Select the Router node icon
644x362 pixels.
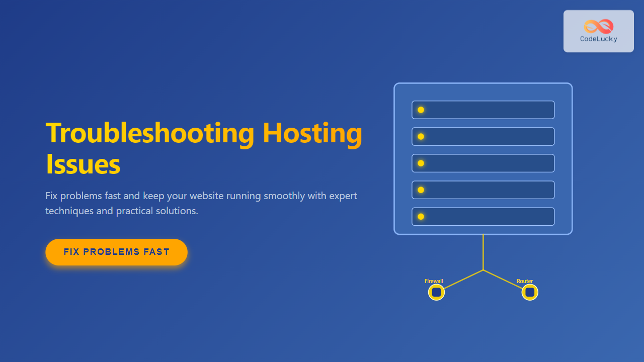(530, 292)
